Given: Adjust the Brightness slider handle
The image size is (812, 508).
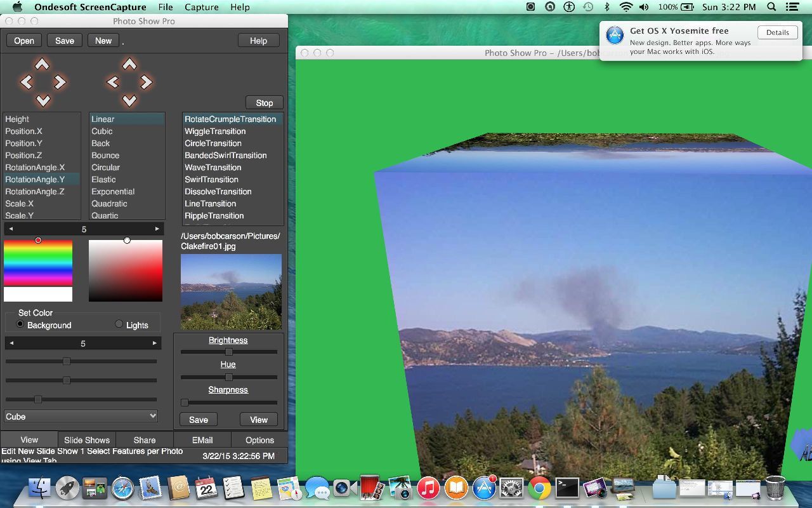Looking at the screenshot, I should point(229,351).
